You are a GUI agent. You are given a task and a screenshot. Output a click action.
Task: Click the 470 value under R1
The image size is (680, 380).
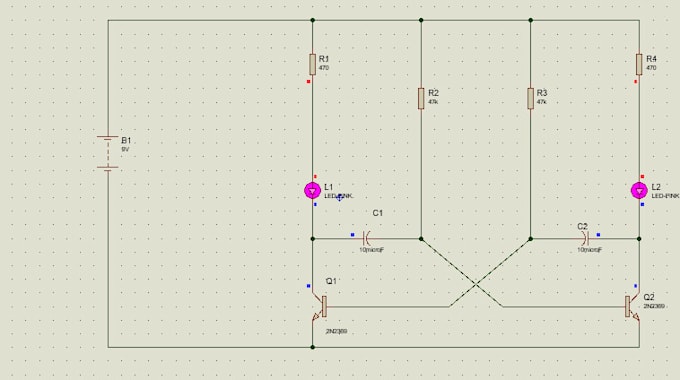[x=324, y=68]
